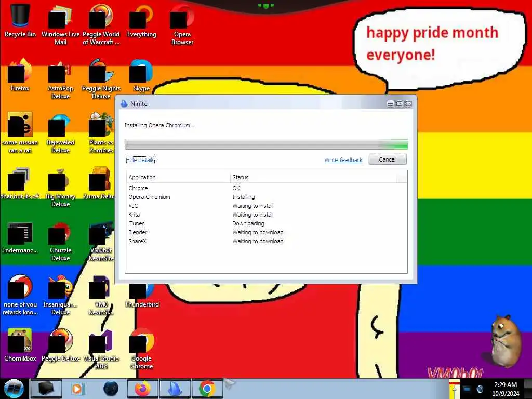Viewport: 532px width, 399px height.
Task: Open the Recycle Bin desktop icon
Action: [x=20, y=20]
